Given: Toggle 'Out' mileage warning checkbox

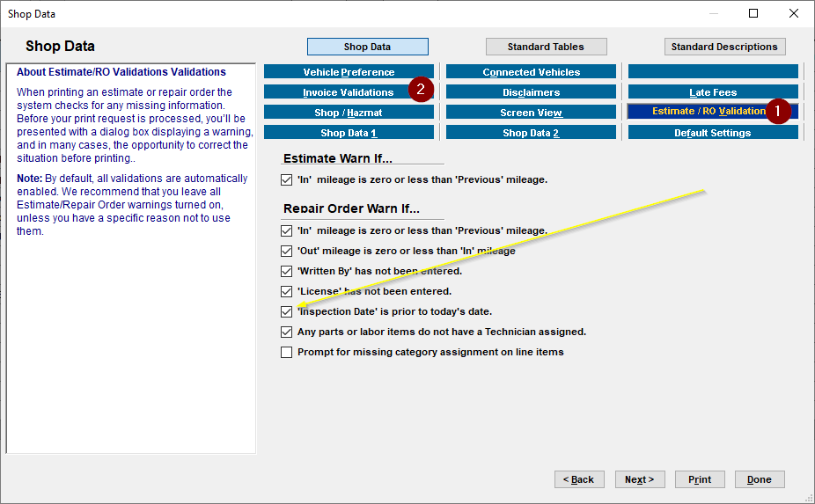Looking at the screenshot, I should (x=286, y=251).
